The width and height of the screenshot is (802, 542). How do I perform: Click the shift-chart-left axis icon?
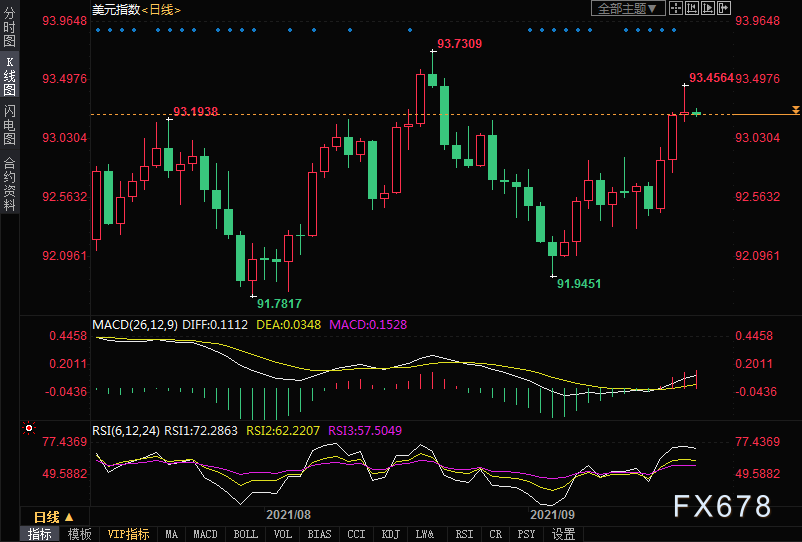click(x=692, y=8)
